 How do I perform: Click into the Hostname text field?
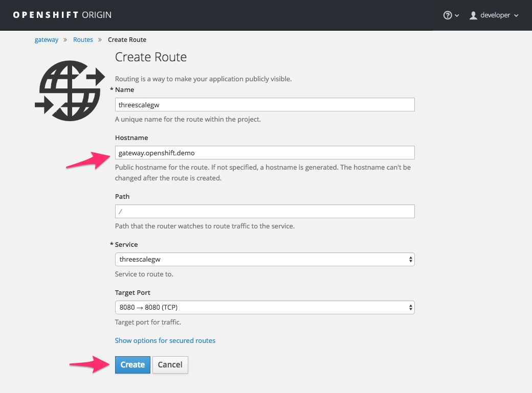point(264,152)
